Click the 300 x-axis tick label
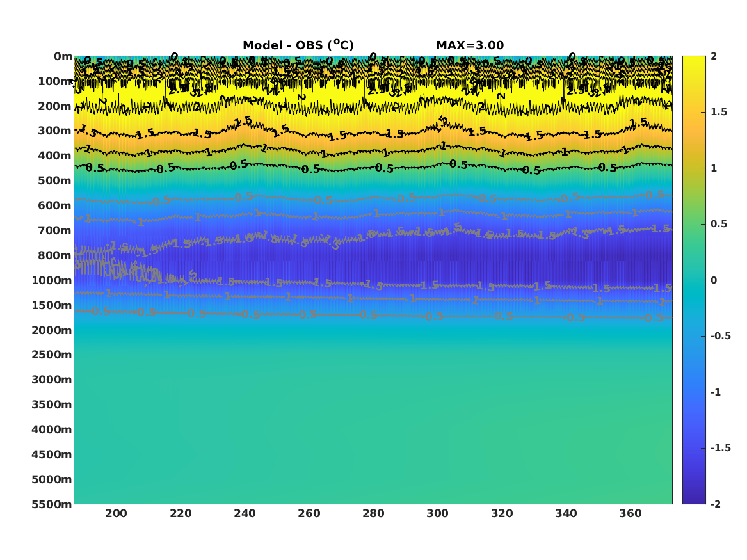This screenshot has height=560, width=747. 438,513
